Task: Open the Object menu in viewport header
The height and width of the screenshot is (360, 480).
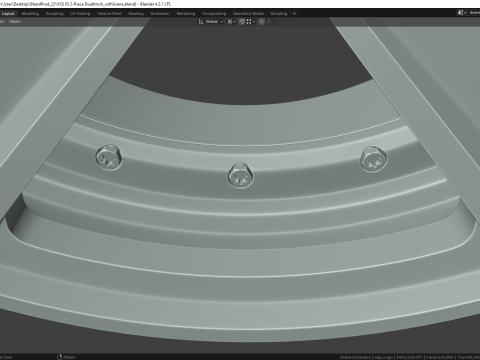Action: click(15, 21)
